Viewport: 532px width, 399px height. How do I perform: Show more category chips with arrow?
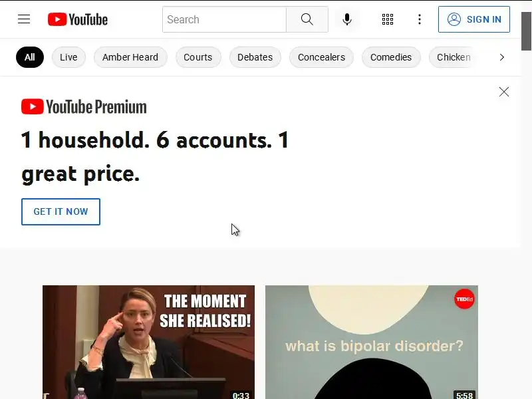tap(502, 57)
